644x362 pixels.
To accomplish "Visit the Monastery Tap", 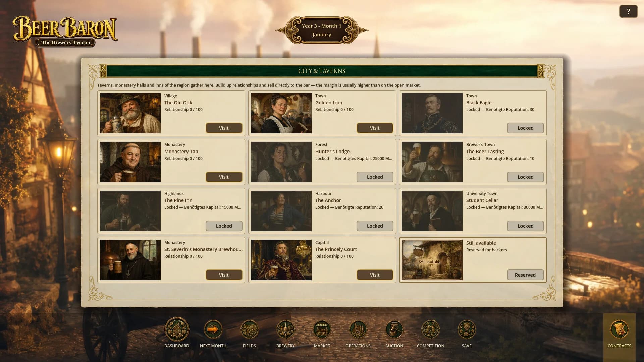I will coord(224,177).
